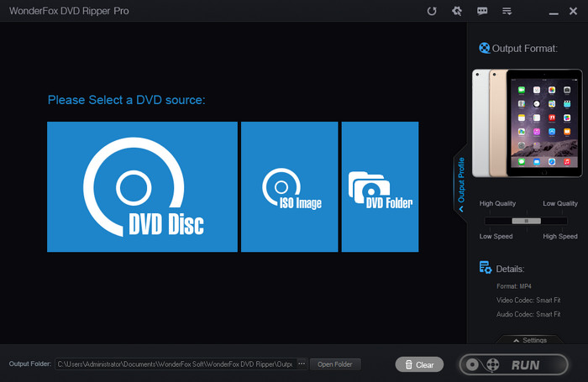Click the 'WonderFox DVD Ripper Pro' title text
This screenshot has width=588, height=382.
(x=69, y=11)
